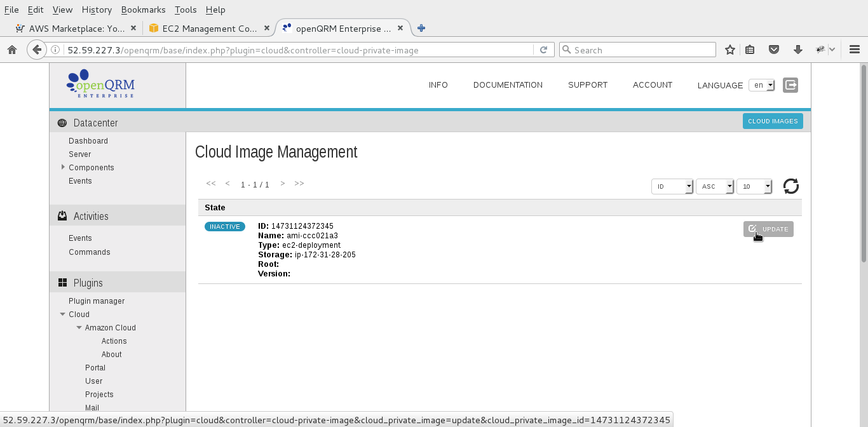Open About under Amazon Cloud
Viewport: 868px width, 427px height.
click(x=112, y=354)
